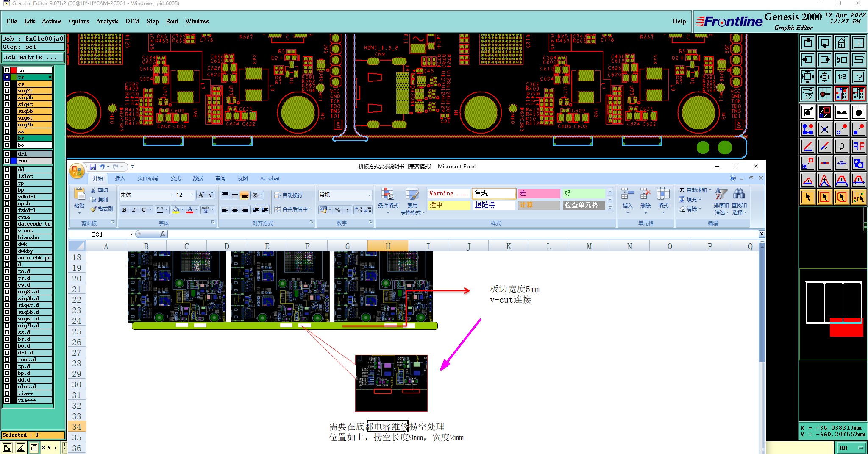Image resolution: width=868 pixels, height=454 pixels.
Task: Toggle the checkbox for layer sig7b
Action: tap(7, 125)
